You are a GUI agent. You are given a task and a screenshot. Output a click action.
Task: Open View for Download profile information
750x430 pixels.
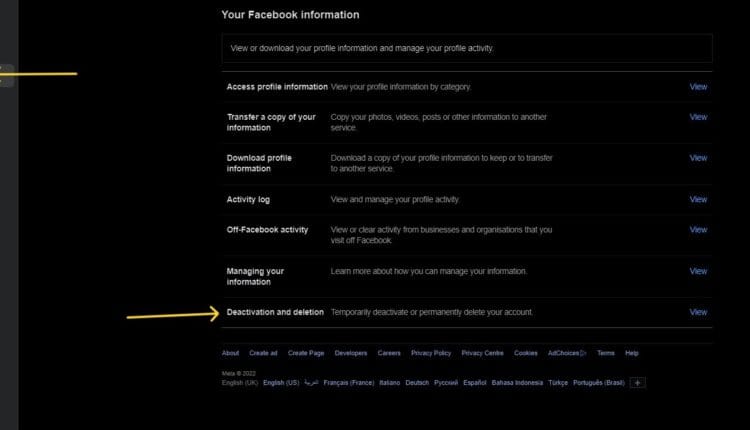698,158
